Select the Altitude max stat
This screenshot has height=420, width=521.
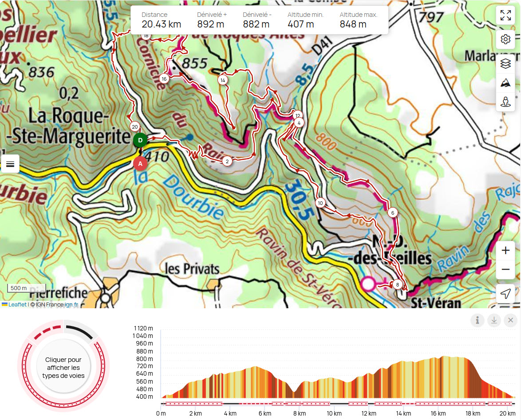(x=358, y=19)
